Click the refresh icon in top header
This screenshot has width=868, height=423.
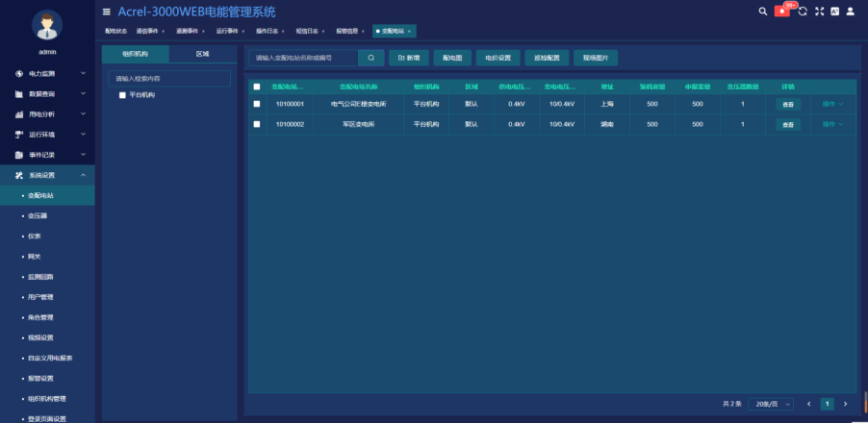coord(802,12)
